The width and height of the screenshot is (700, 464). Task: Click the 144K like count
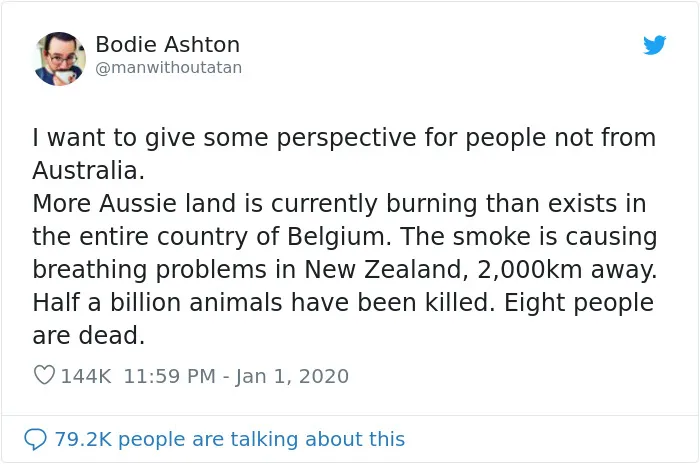coord(86,376)
